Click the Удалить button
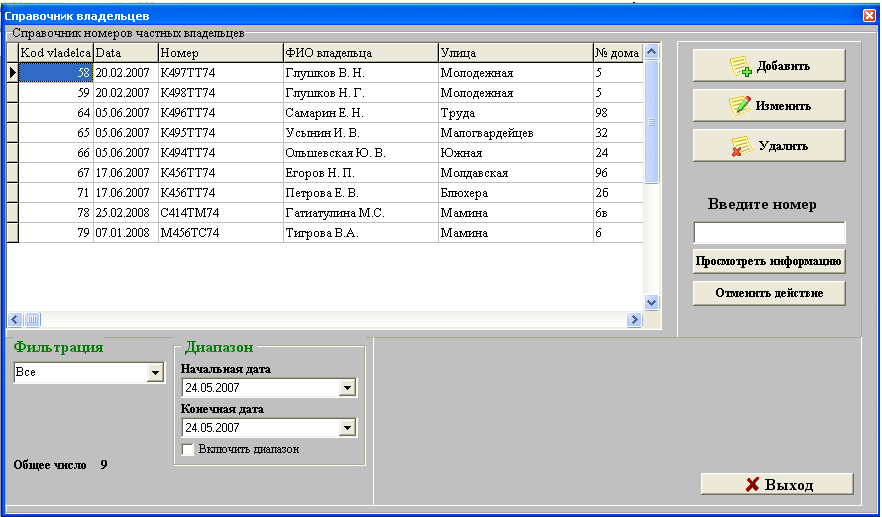 tap(769, 146)
